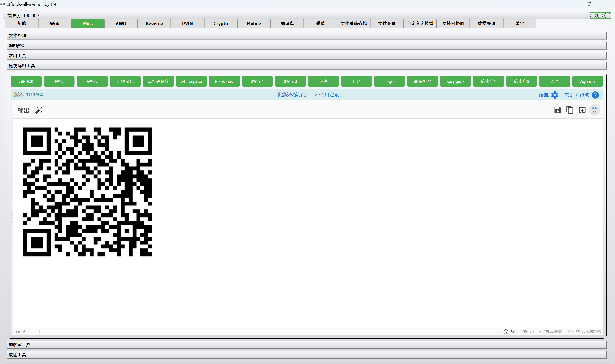The width and height of the screenshot is (615, 364).
Task: Open the 0宽字2 tool
Action: point(291,81)
